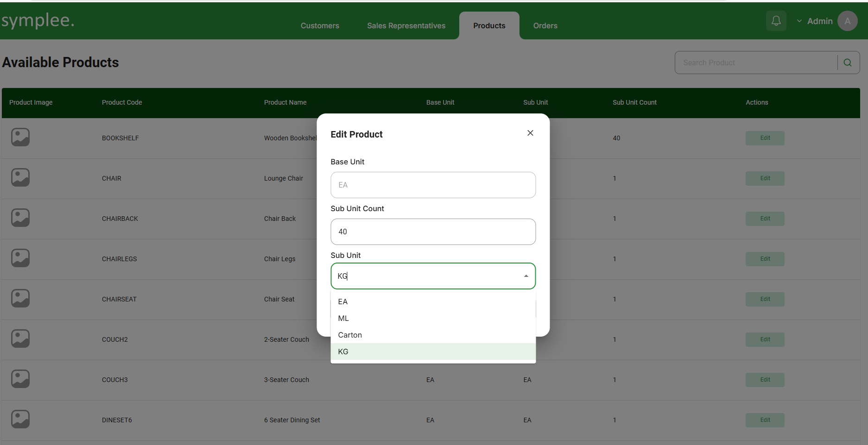This screenshot has width=868, height=445.
Task: Click the DINESET6 product image placeholder
Action: pyautogui.click(x=20, y=420)
